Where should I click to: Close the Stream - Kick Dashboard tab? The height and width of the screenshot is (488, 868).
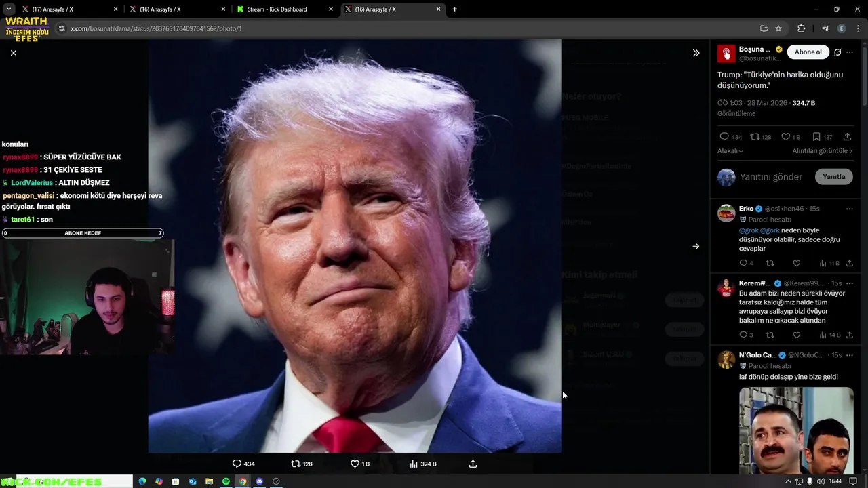331,9
